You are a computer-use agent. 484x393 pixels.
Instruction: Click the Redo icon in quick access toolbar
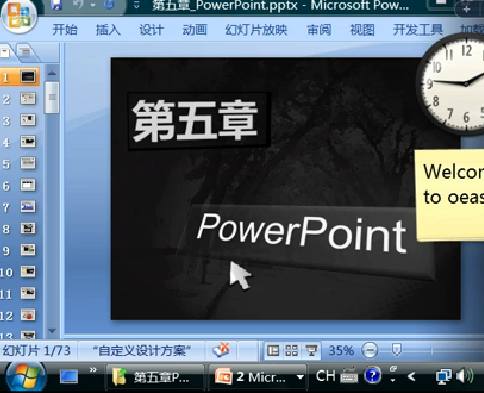109,5
